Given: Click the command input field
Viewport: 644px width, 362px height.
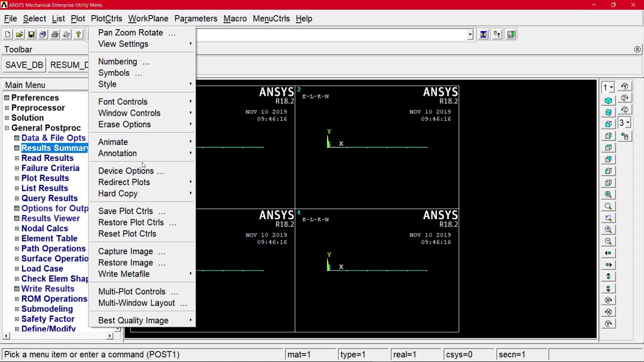Looking at the screenshot, I should coord(332,35).
